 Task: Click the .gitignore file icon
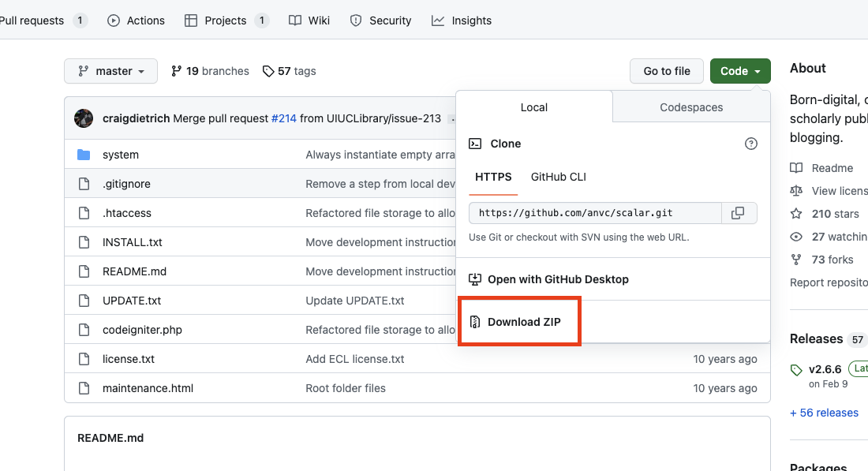[x=84, y=184]
